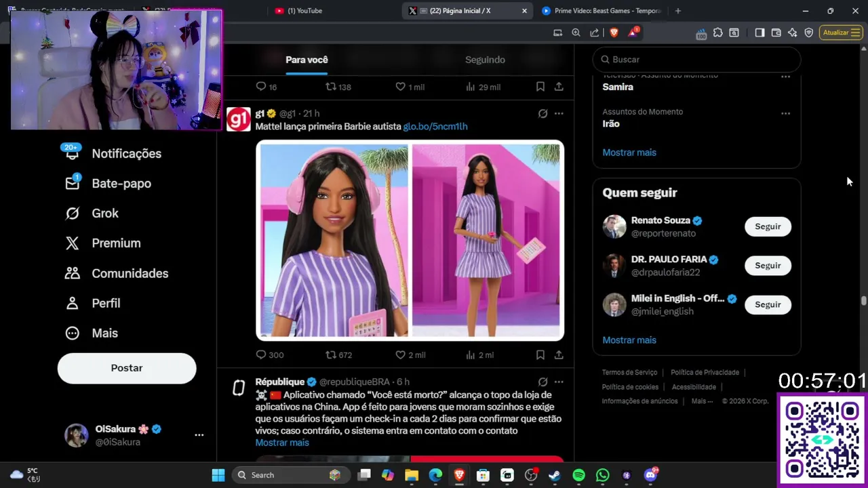Open Política de Privacidade link

[x=705, y=373]
